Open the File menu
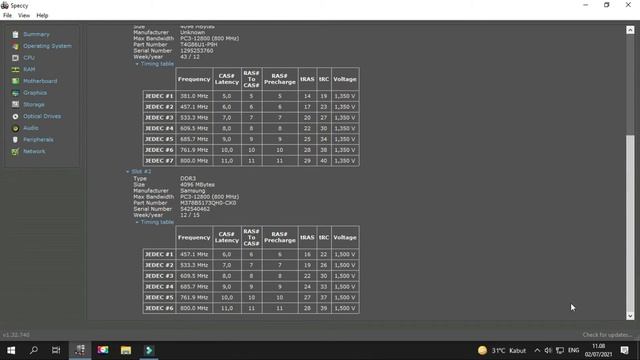This screenshot has width=640, height=360. [x=7, y=16]
